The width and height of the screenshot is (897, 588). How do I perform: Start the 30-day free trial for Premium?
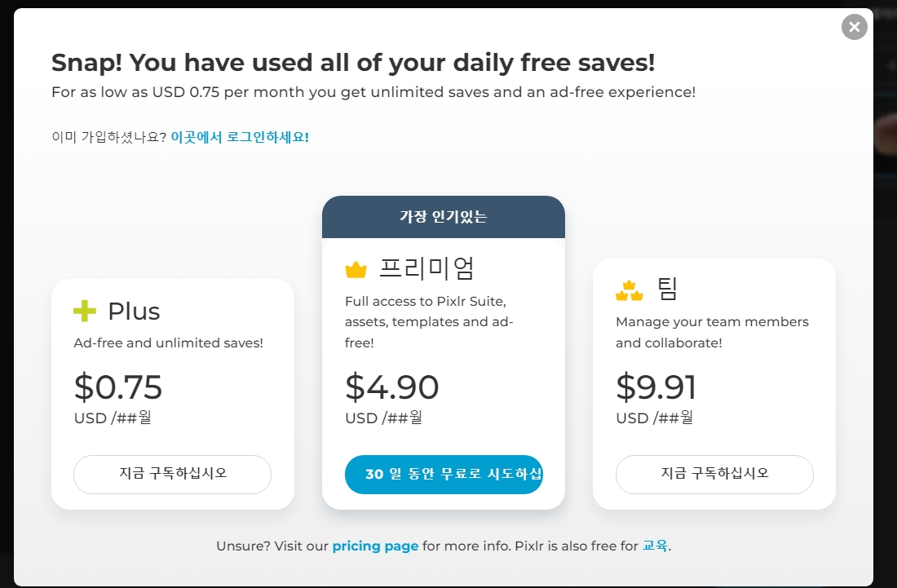pos(444,474)
